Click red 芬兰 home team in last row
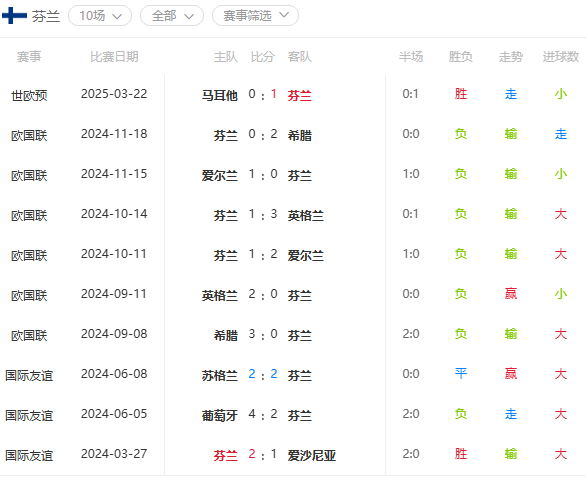This screenshot has width=586, height=481. point(225,456)
